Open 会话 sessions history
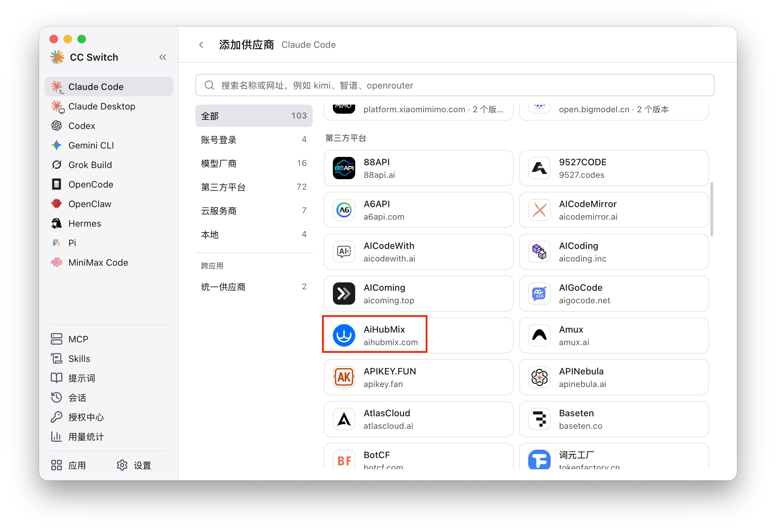The height and width of the screenshot is (532, 776). coord(109,398)
